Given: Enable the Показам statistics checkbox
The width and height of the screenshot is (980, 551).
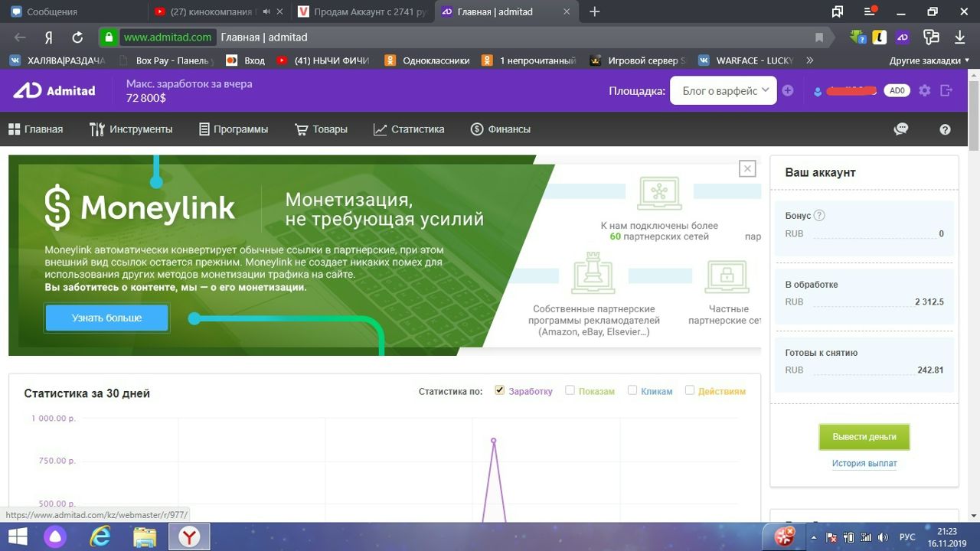Looking at the screenshot, I should click(x=570, y=390).
